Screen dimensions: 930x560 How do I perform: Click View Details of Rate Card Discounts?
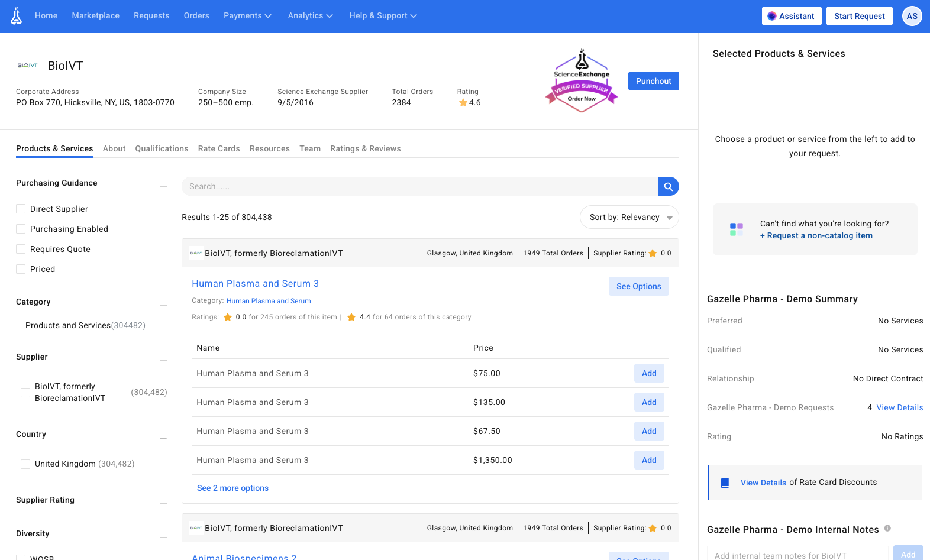(x=763, y=483)
